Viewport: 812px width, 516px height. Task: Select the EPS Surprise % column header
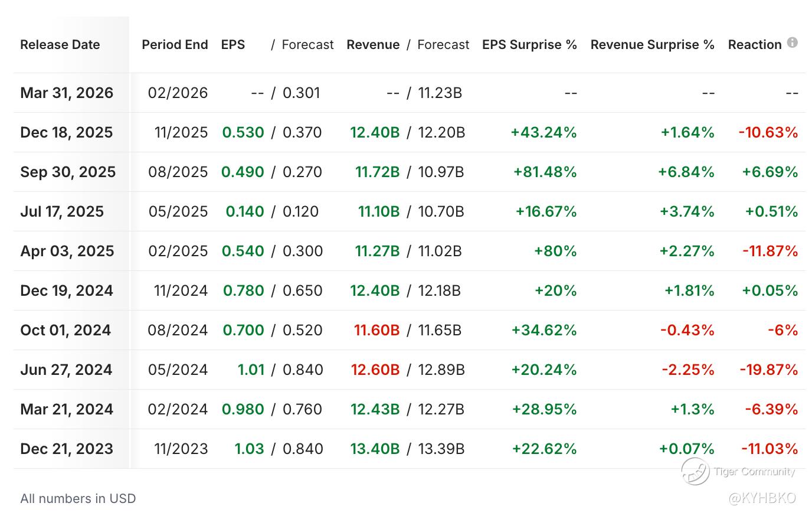click(529, 45)
